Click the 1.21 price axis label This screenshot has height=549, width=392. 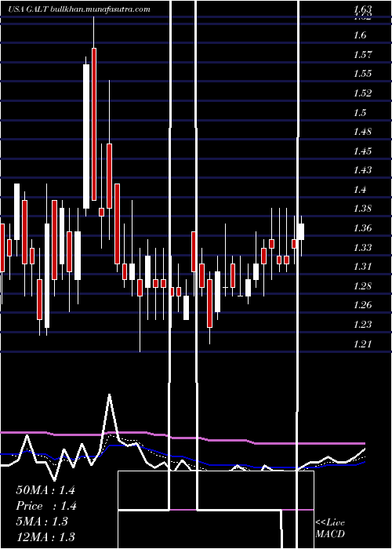coord(362,344)
